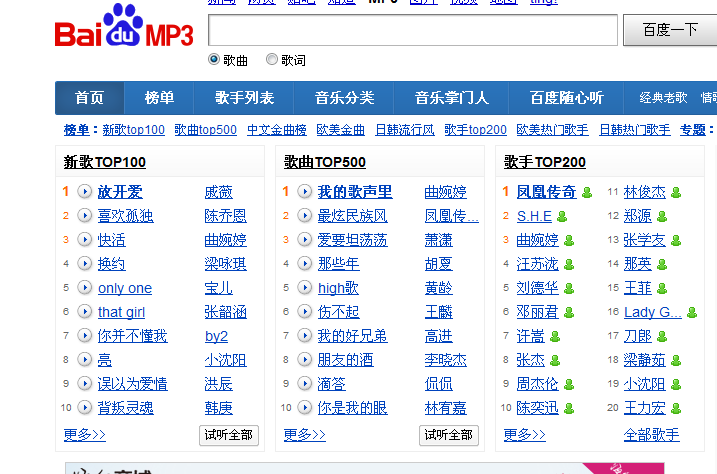Image resolution: width=717 pixels, height=474 pixels.
Task: Play the song 我的歌声里
Action: tap(305, 192)
